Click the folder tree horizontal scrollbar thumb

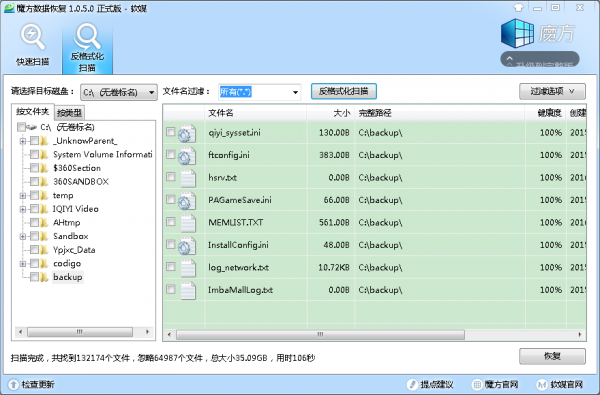(x=80, y=332)
